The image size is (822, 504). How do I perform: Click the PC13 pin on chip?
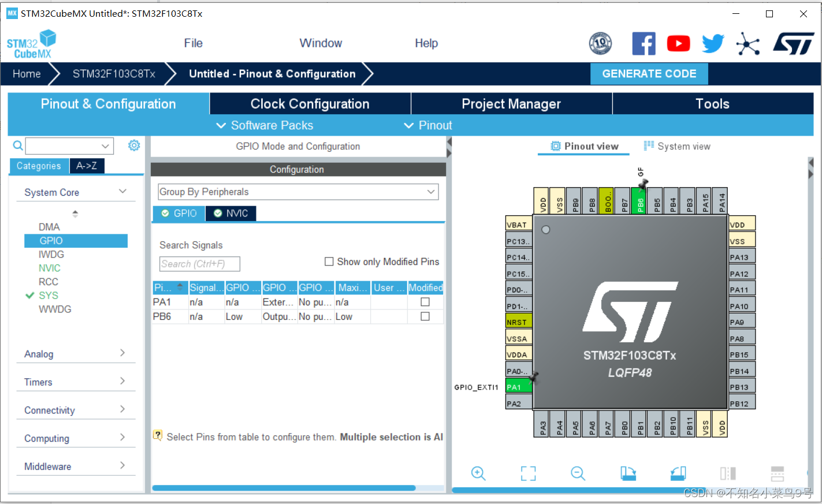(x=519, y=241)
